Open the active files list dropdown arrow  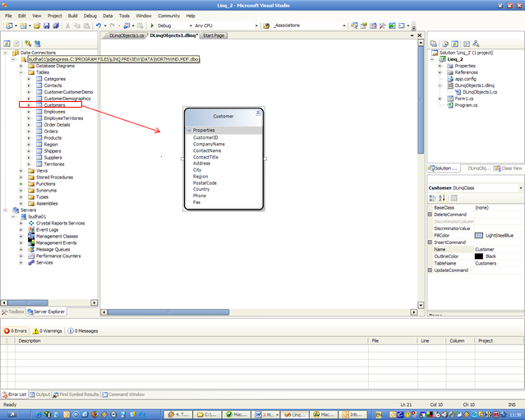tap(412, 35)
